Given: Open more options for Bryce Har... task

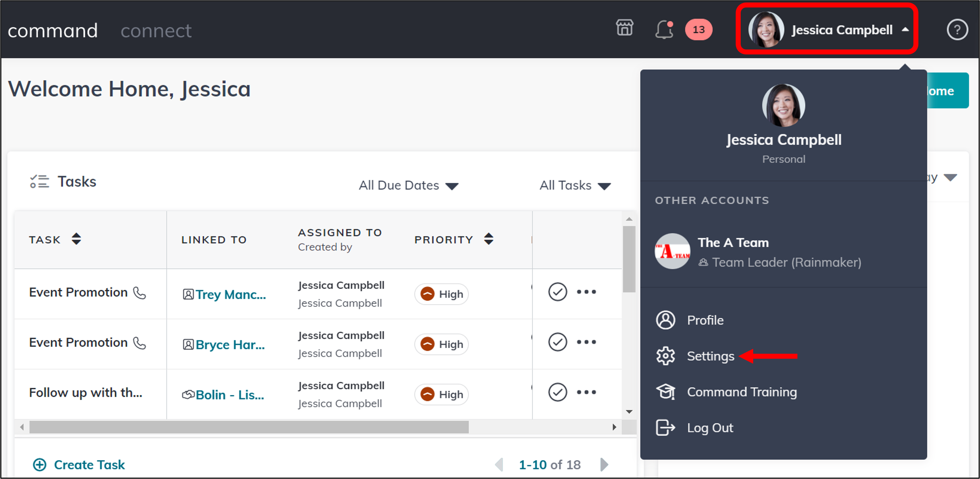Looking at the screenshot, I should 586,342.
